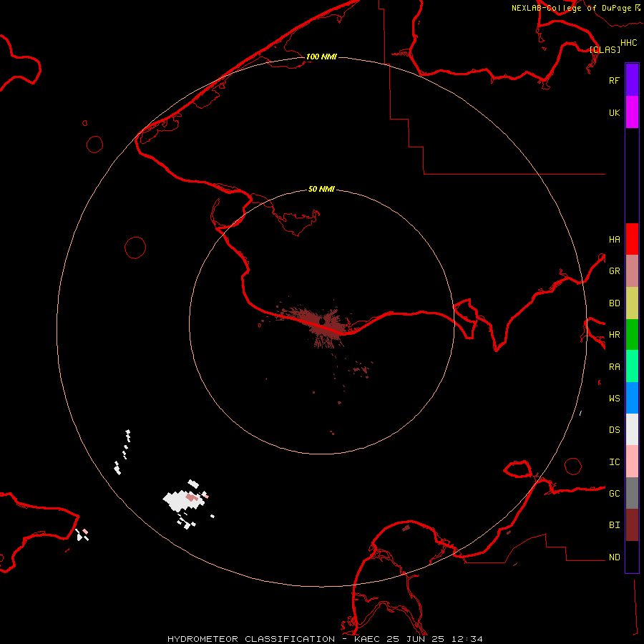Image resolution: width=644 pixels, height=644 pixels.
Task: Click the BD legend label
Action: tap(614, 303)
